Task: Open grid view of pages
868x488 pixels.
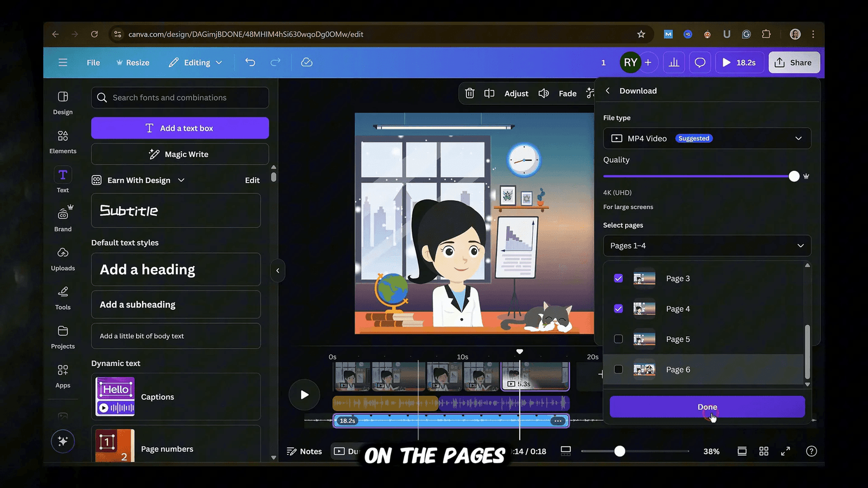Action: coord(764,451)
